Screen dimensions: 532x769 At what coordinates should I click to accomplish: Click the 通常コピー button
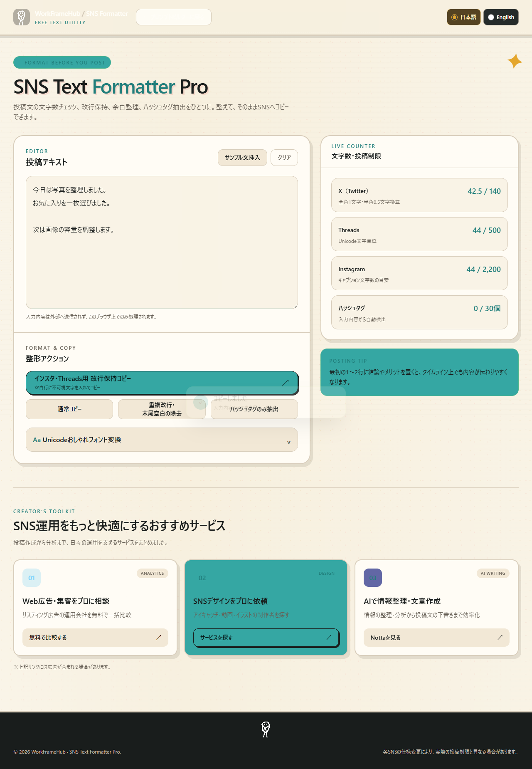coord(69,409)
